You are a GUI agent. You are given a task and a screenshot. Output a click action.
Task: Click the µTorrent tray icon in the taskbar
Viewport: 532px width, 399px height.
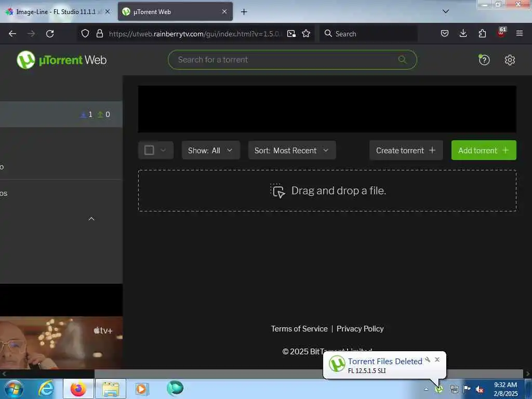438,389
